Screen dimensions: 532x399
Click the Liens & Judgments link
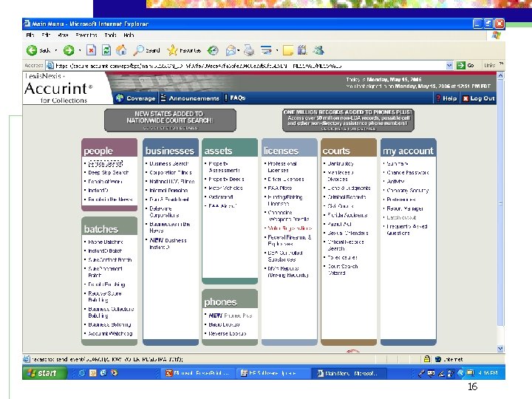[349, 188]
